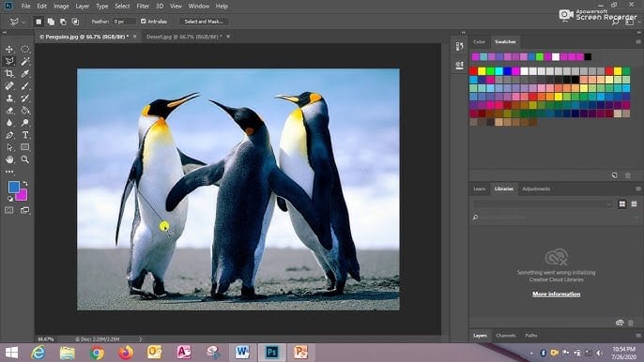Select the Hand tool

point(9,159)
